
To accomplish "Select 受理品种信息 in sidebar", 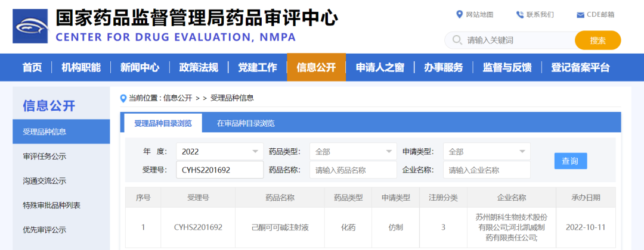I will (x=61, y=132).
